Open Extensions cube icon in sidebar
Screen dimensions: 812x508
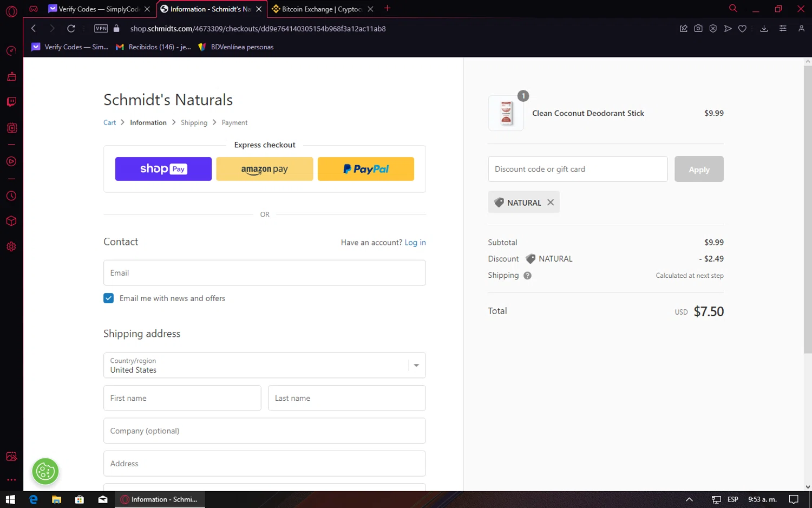(x=11, y=221)
